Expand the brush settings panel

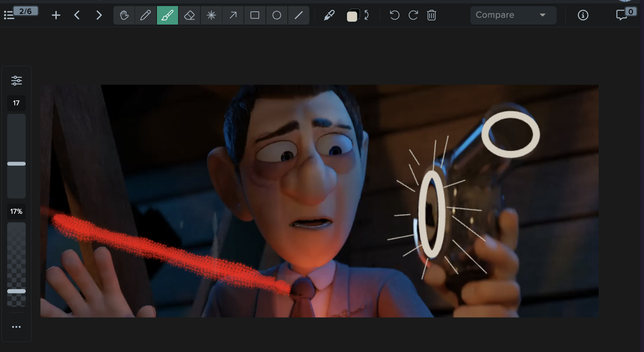(x=16, y=80)
